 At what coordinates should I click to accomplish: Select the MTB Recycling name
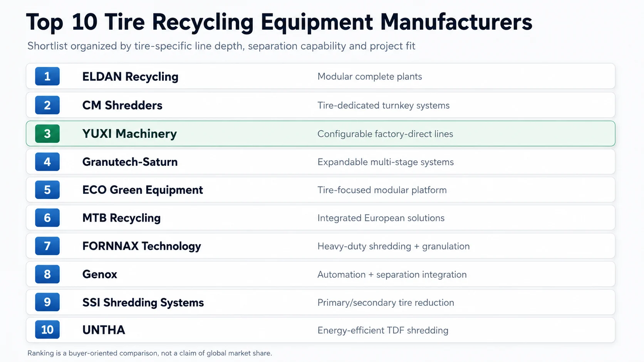(121, 218)
